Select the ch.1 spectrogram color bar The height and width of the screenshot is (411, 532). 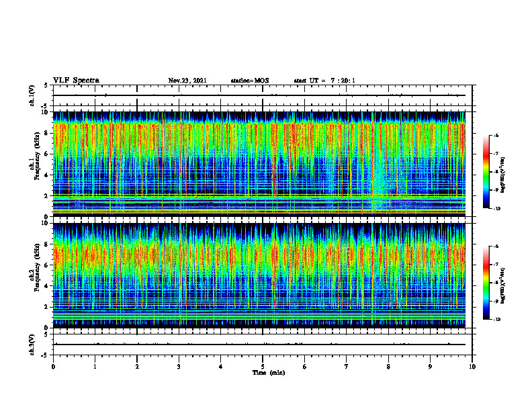(486, 172)
